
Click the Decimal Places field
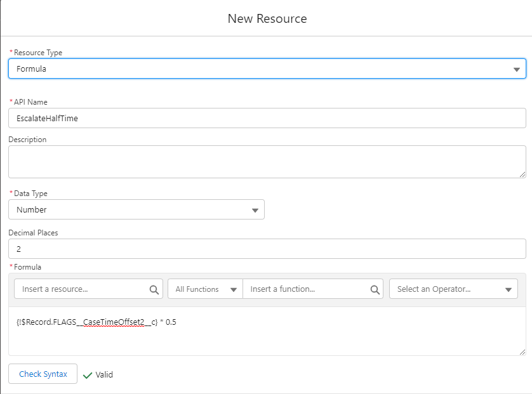(x=267, y=249)
